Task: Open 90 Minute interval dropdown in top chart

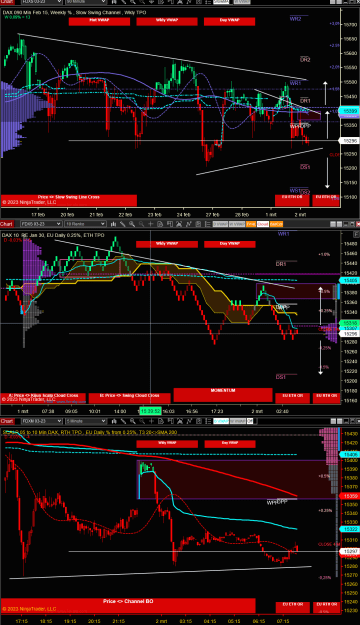Action: point(86,2)
